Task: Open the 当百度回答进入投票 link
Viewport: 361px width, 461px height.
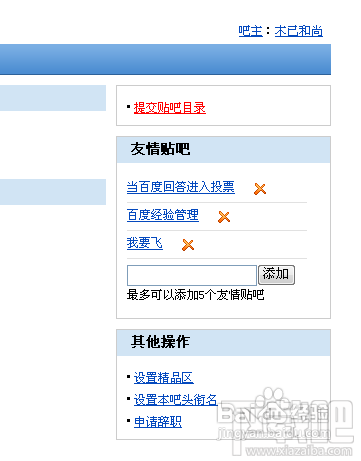Action: point(181,187)
